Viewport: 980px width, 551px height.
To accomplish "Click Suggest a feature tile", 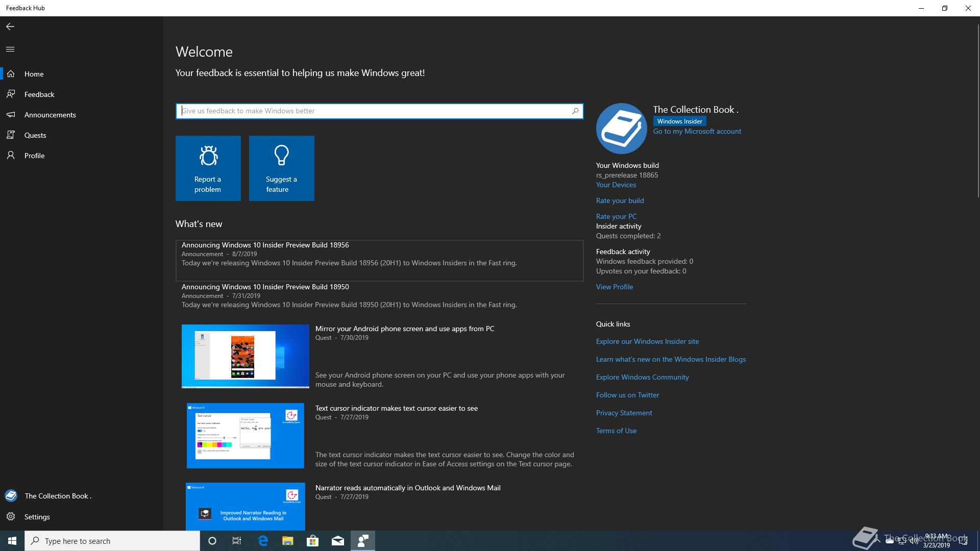I will [x=282, y=168].
